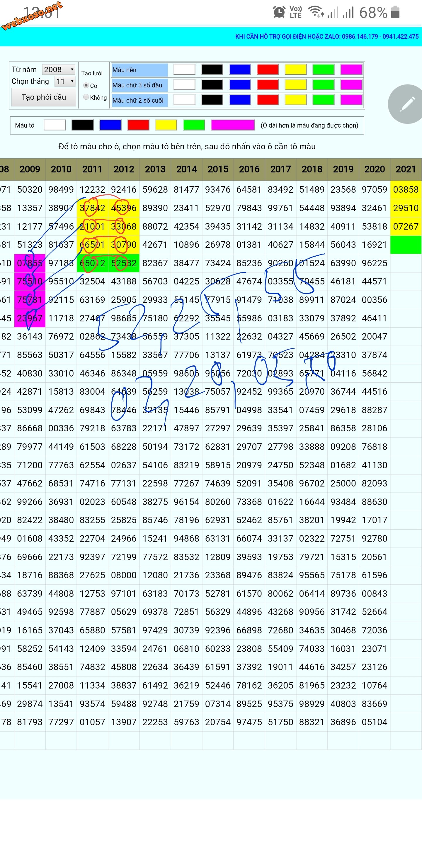This screenshot has height=868, width=422.
Task: Click the Tạo phôi cầu button
Action: click(44, 97)
